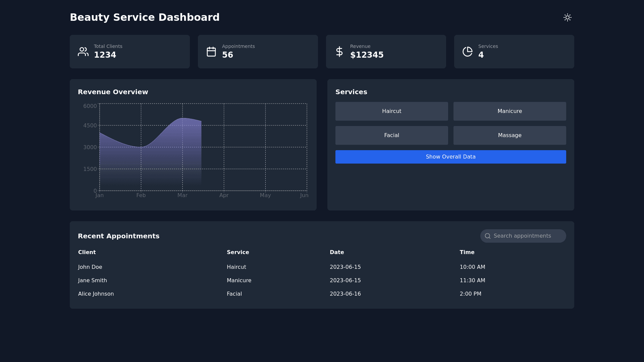Click the Service column header
Image resolution: width=644 pixels, height=362 pixels.
pos(238,252)
